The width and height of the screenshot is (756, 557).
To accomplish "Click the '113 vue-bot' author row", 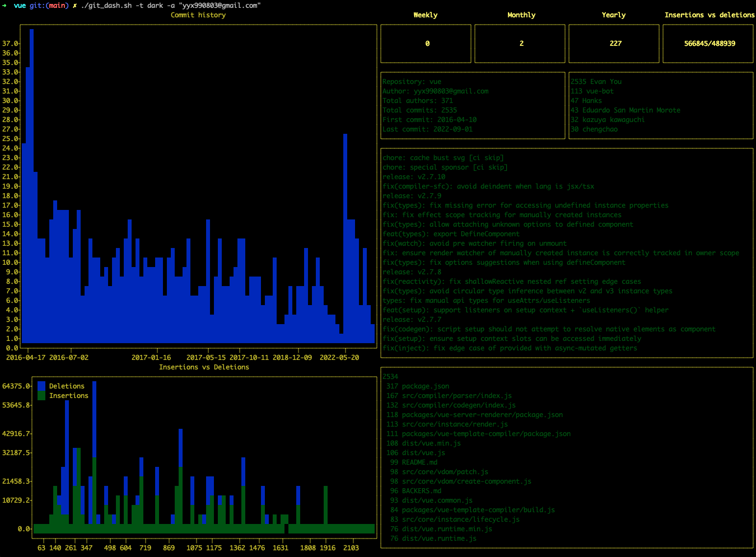I will (x=592, y=91).
